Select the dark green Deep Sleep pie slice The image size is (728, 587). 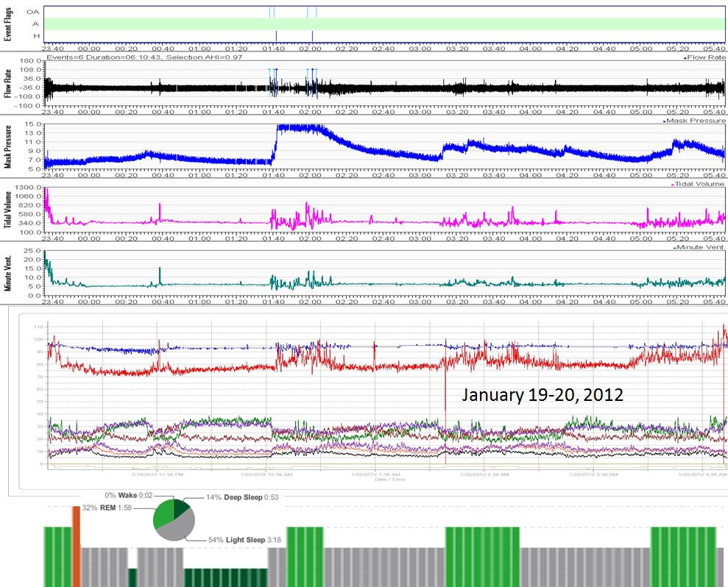tap(181, 509)
